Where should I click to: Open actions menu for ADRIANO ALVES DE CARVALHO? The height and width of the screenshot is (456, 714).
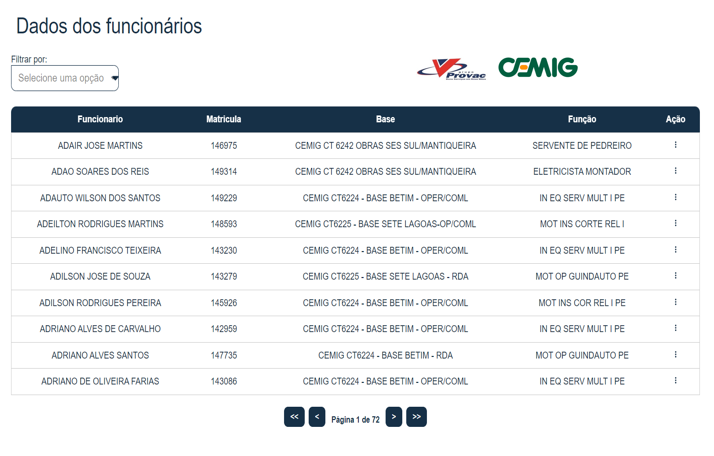click(x=675, y=328)
